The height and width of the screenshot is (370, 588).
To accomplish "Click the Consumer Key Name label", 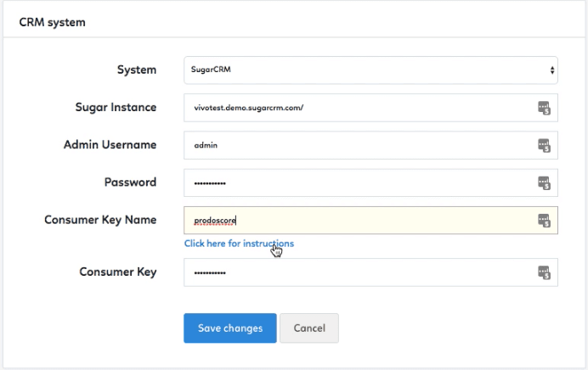I will tap(100, 220).
